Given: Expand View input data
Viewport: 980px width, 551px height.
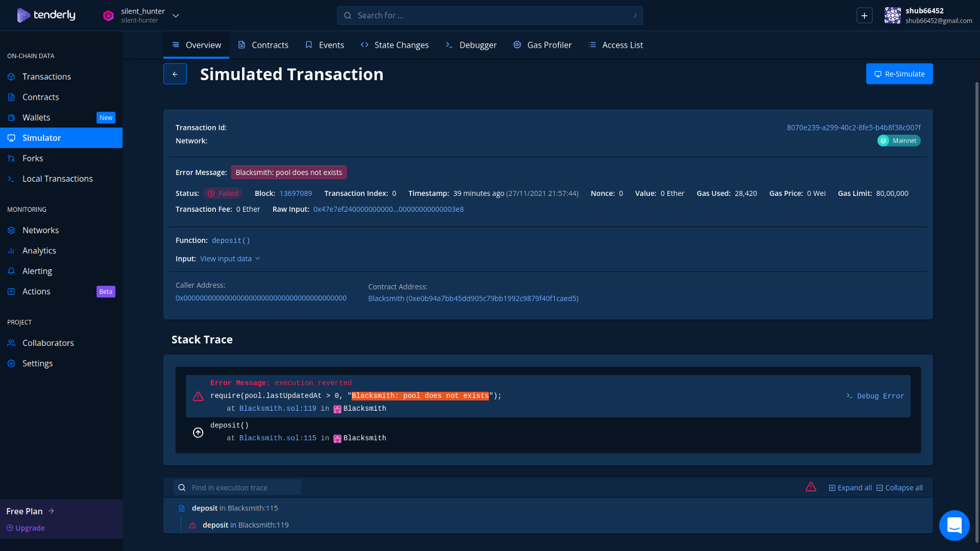Looking at the screenshot, I should coord(230,259).
